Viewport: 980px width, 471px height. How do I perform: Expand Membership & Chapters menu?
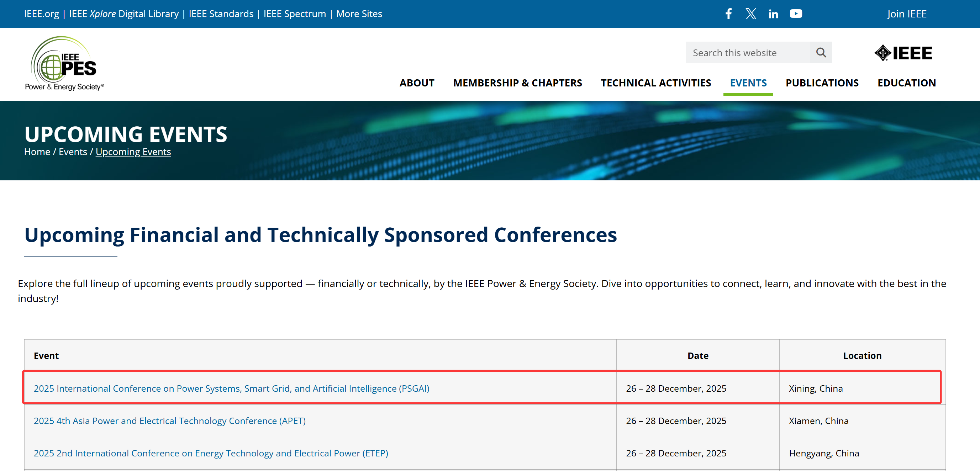[x=517, y=83]
